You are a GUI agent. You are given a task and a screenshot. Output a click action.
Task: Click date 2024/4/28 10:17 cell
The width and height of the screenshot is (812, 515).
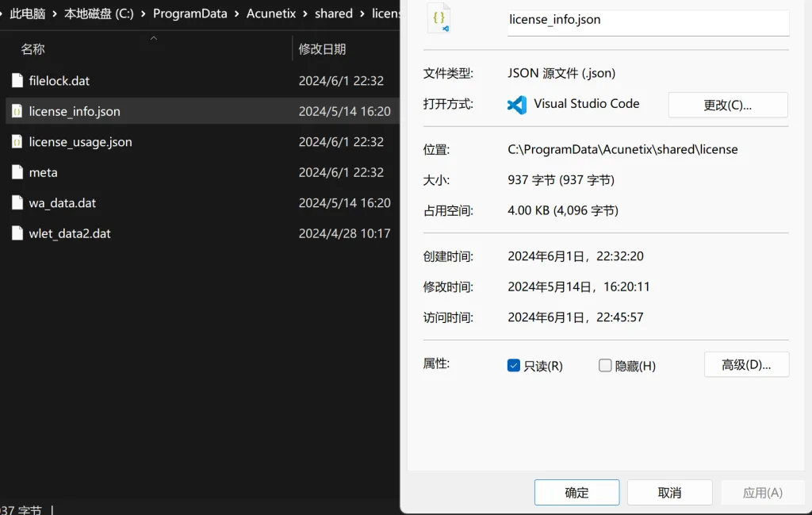pyautogui.click(x=344, y=233)
